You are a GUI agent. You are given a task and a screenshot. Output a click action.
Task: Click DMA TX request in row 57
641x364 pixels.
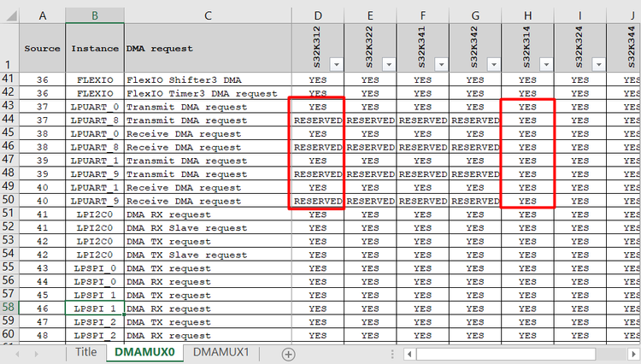pos(208,295)
